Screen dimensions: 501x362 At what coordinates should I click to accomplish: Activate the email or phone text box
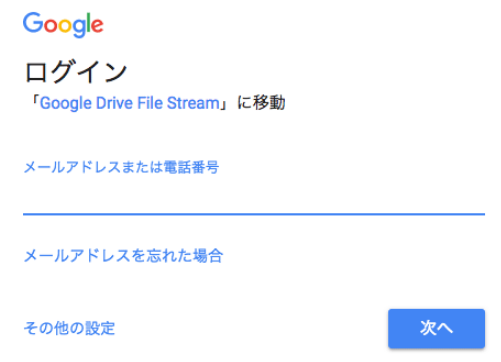click(254, 197)
